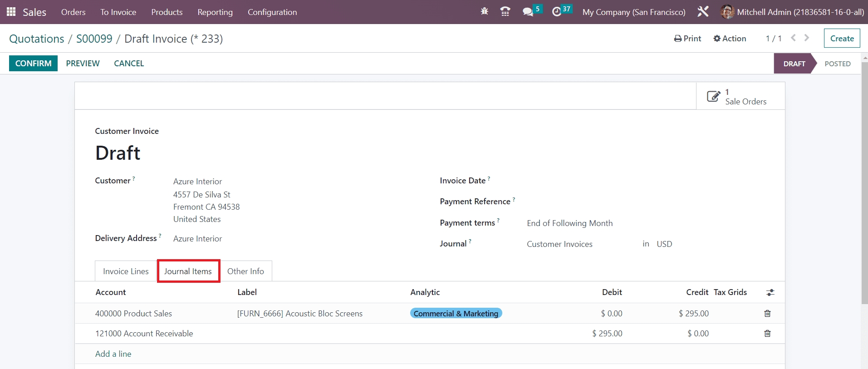This screenshot has width=868, height=369.
Task: Go to next record arrow
Action: tap(807, 38)
